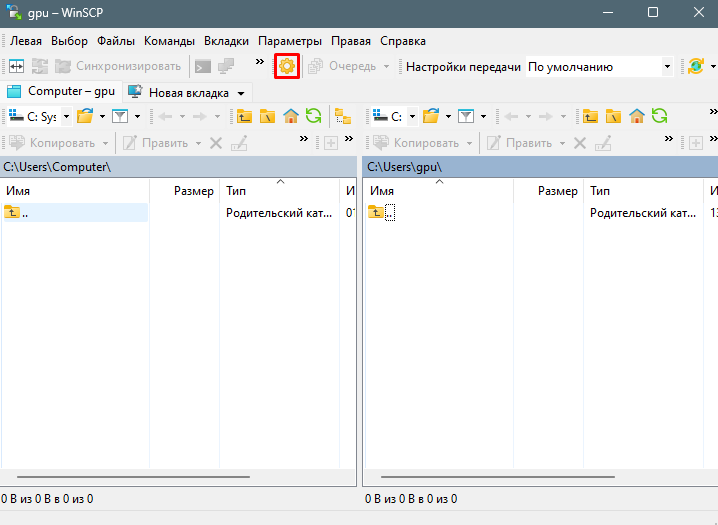718x525 pixels.
Task: Open the Выбор menu
Action: 69,41
